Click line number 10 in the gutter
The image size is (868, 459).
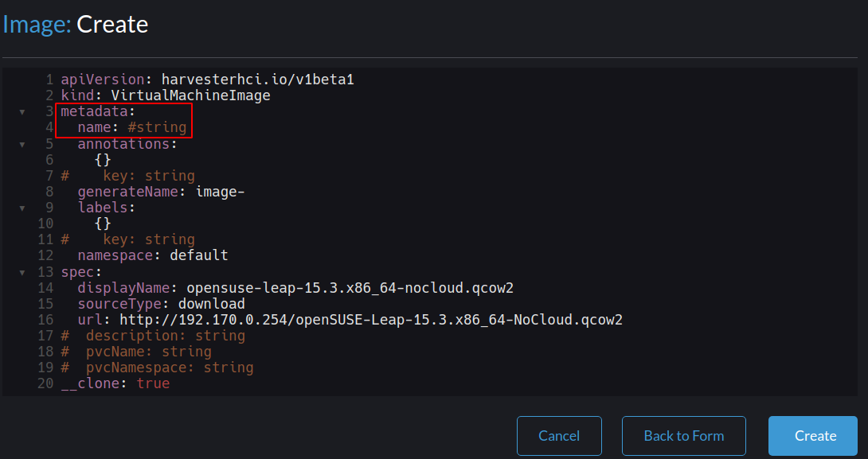(45, 224)
